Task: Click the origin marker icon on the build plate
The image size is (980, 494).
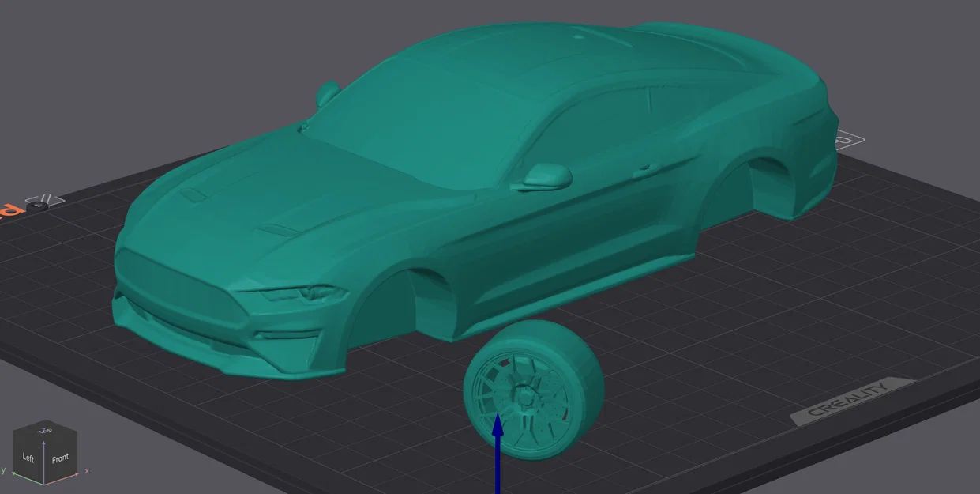Action: coord(36,206)
